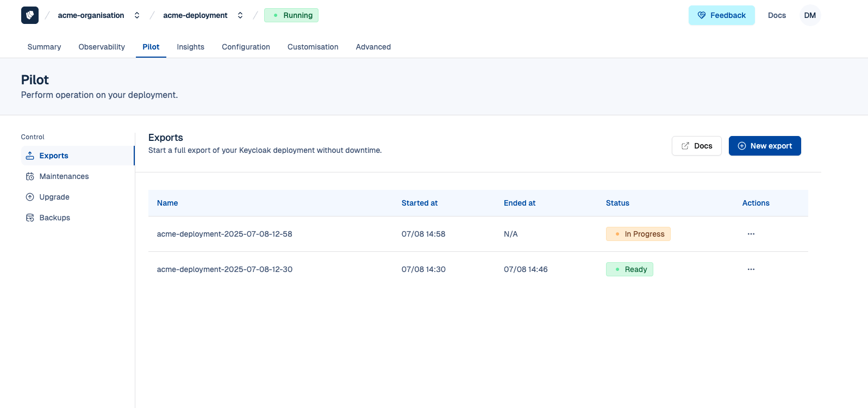Click the DM user avatar

809,15
